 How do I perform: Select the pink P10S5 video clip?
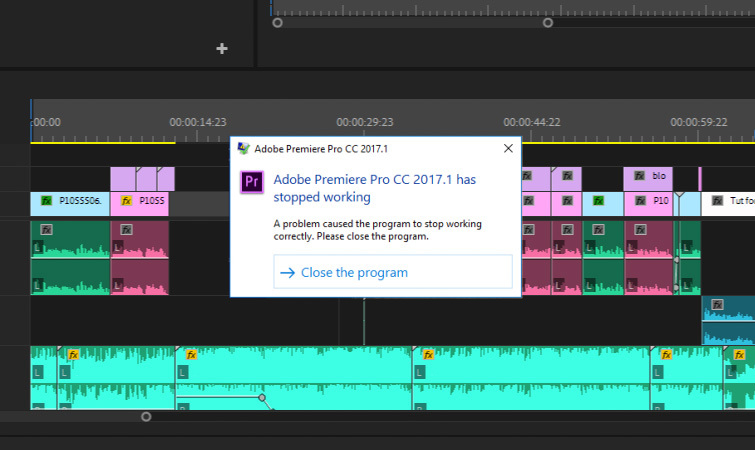(140, 204)
